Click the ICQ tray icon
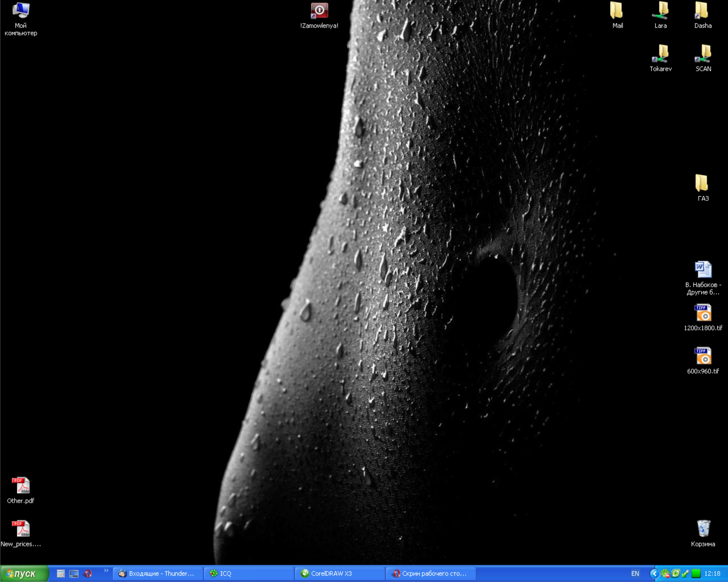The height and width of the screenshot is (582, 728). [665, 574]
